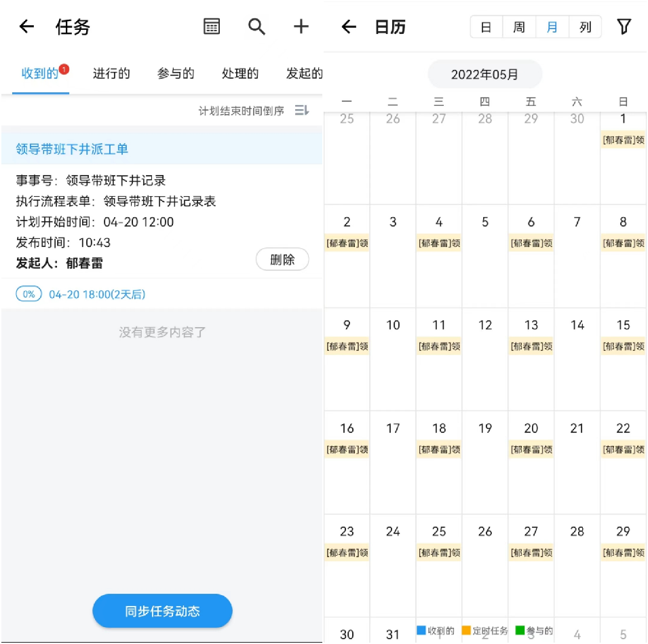Open the [郁春雷]领 event on May 15
This screenshot has width=648, height=644.
click(x=623, y=346)
